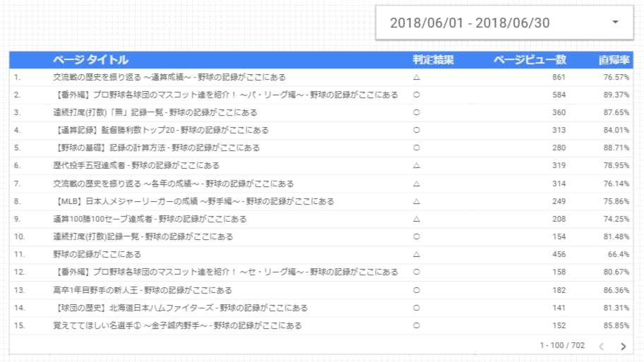
Task: Select row 2 title パ・リーグ編 mascot page
Action: point(225,95)
